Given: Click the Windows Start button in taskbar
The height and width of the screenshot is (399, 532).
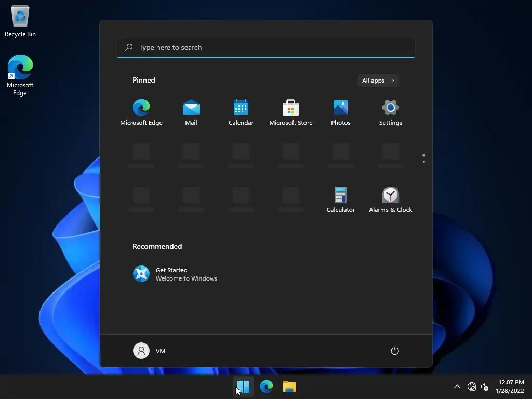Looking at the screenshot, I should pyautogui.click(x=243, y=387).
